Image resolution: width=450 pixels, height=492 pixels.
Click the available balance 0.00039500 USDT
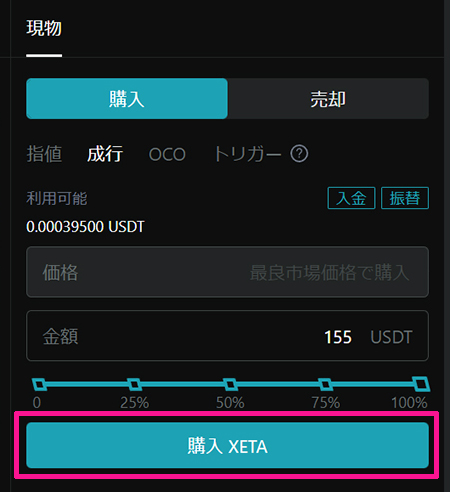(x=85, y=227)
